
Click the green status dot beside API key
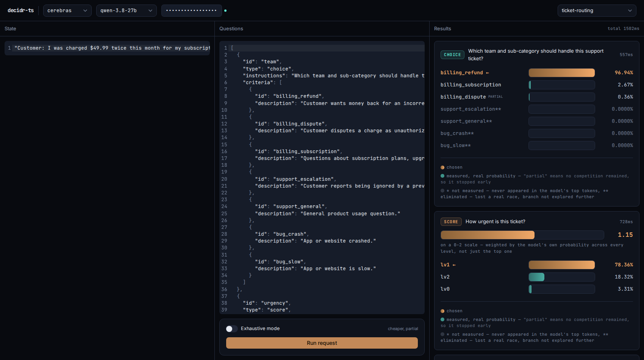tap(225, 11)
